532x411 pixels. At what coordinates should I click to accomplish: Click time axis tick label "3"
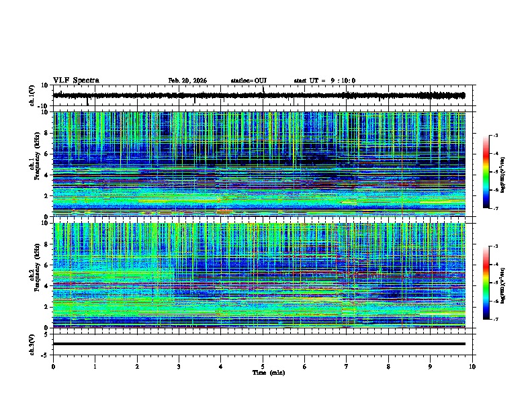[179, 367]
